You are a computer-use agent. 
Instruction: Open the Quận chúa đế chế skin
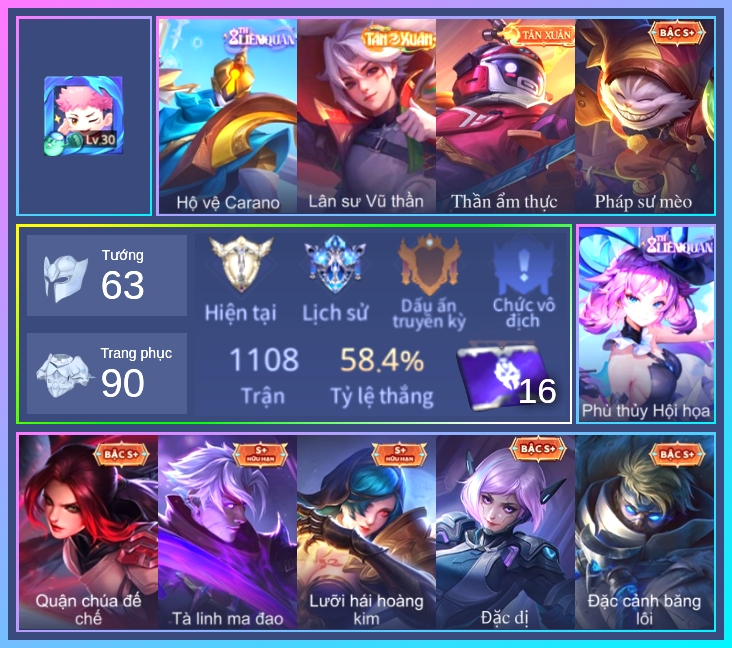click(x=88, y=532)
